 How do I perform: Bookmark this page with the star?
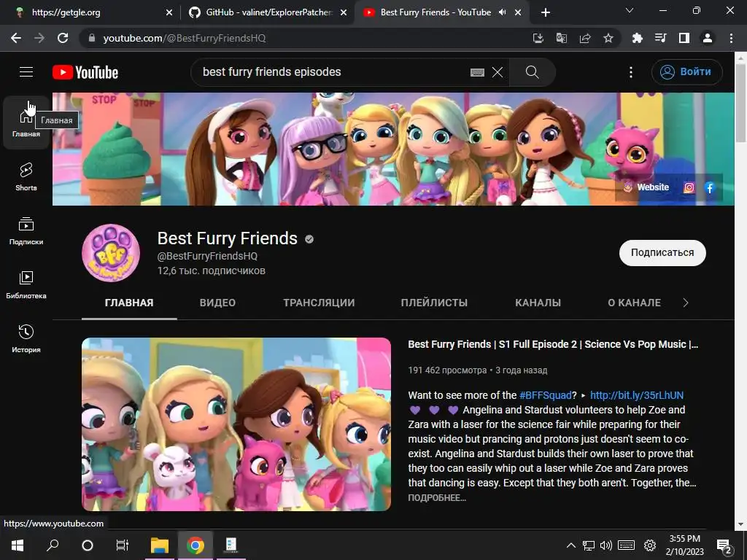pos(608,38)
